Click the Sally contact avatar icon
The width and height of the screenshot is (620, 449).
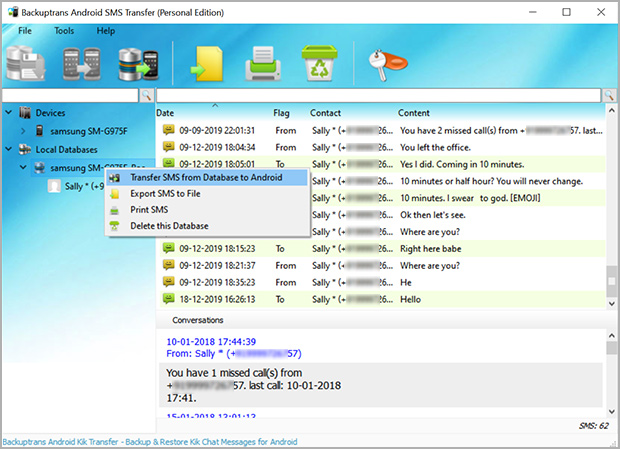54,186
